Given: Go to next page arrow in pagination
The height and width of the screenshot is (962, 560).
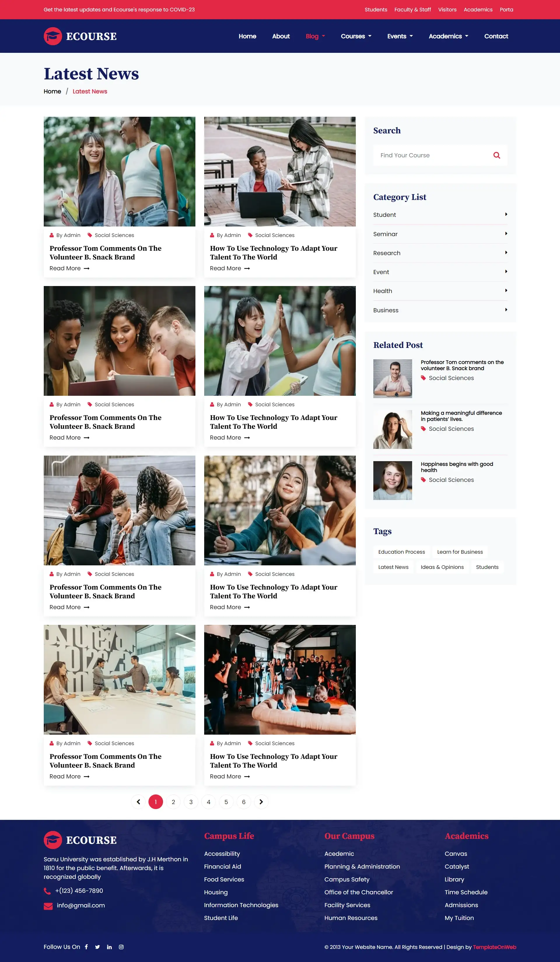Looking at the screenshot, I should tap(261, 802).
